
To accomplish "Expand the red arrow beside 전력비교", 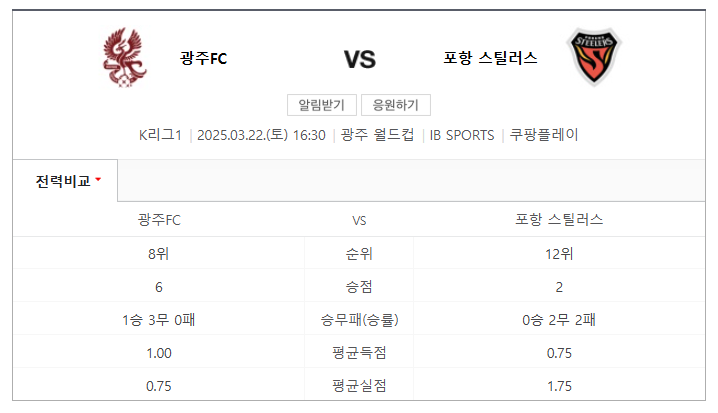I will point(98,180).
